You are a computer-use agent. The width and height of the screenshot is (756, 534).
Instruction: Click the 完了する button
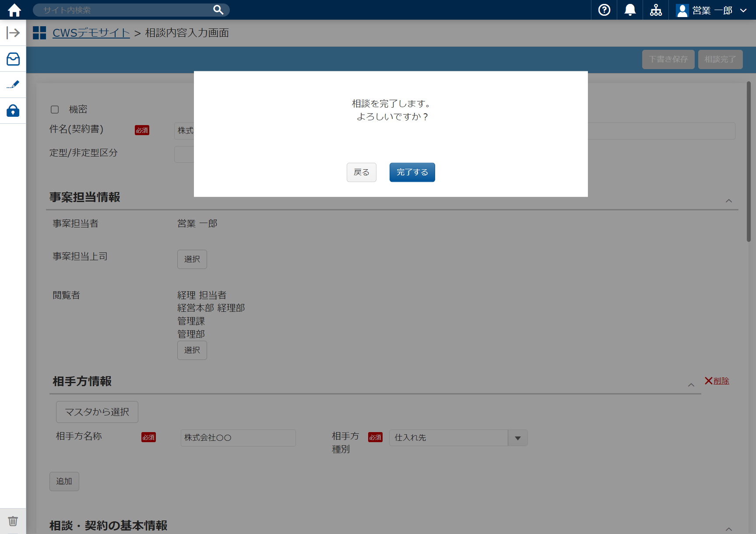point(412,172)
